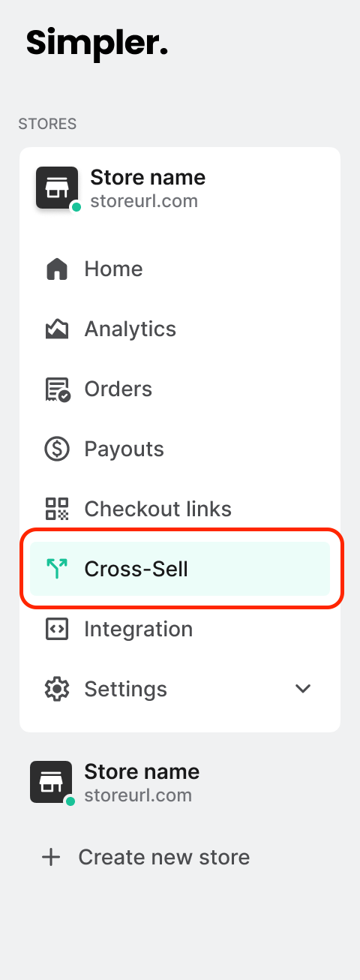Click the green Cross-Sell arrows icon

[57, 570]
